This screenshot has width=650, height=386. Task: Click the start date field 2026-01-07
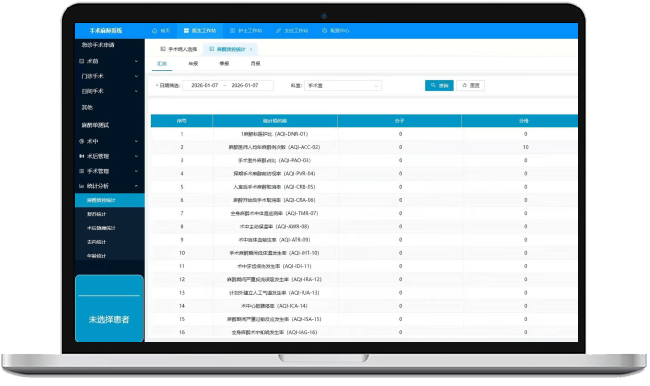point(204,85)
